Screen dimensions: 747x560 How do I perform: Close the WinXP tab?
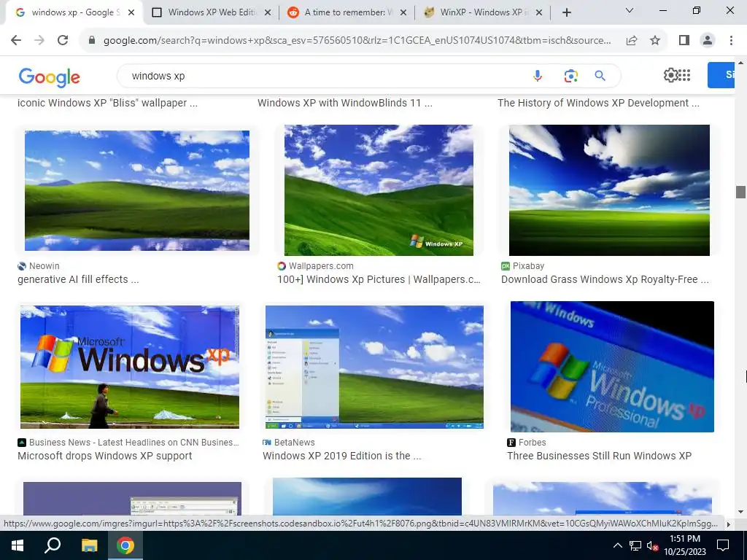[539, 13]
